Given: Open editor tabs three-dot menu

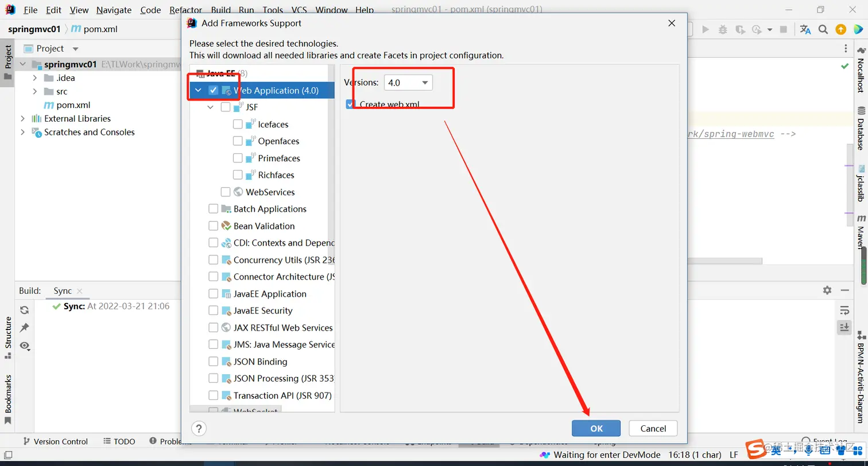Looking at the screenshot, I should pyautogui.click(x=845, y=48).
